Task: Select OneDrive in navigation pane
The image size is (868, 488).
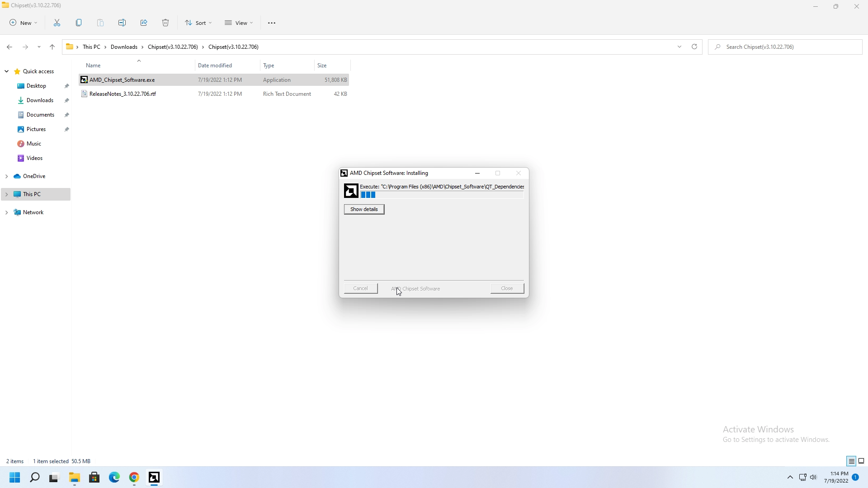Action: click(34, 176)
